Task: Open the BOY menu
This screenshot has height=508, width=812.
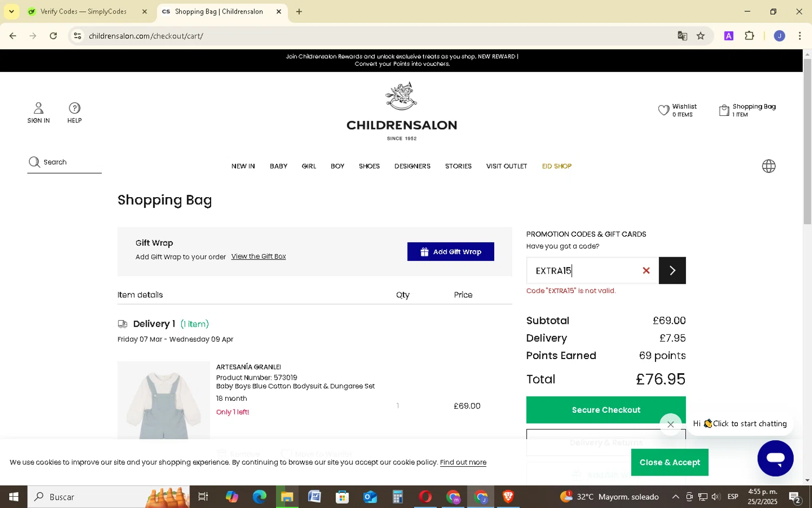Action: pos(337,166)
